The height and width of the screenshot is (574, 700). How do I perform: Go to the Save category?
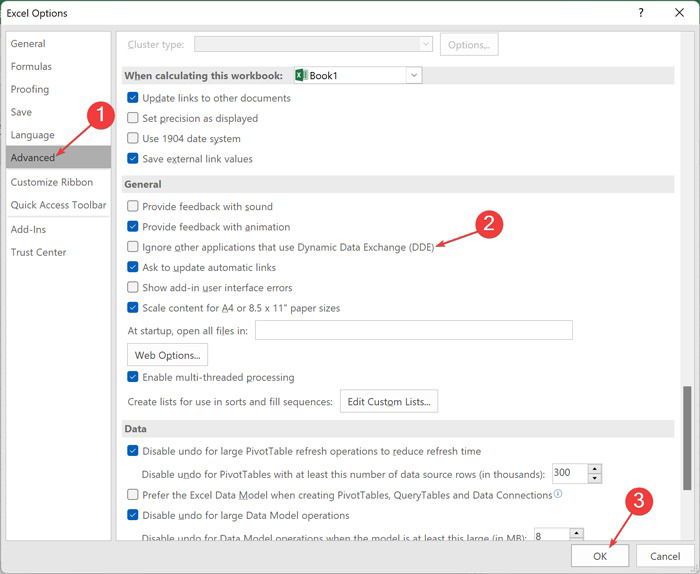58,112
